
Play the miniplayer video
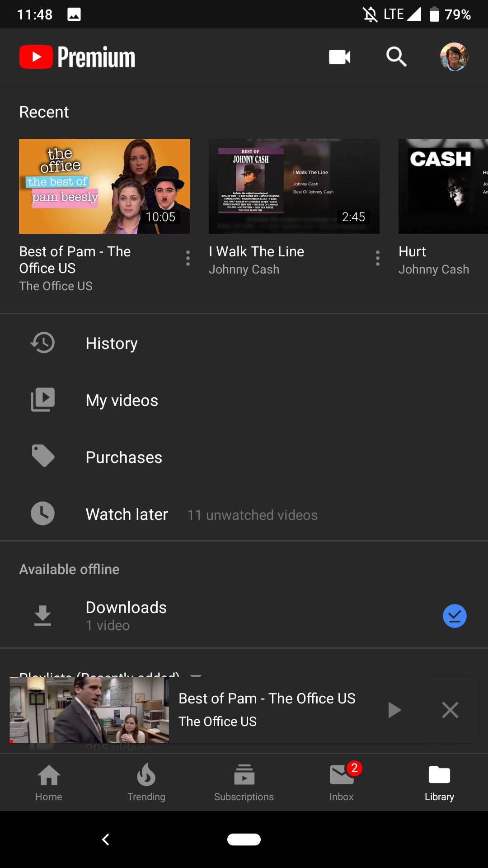click(394, 710)
